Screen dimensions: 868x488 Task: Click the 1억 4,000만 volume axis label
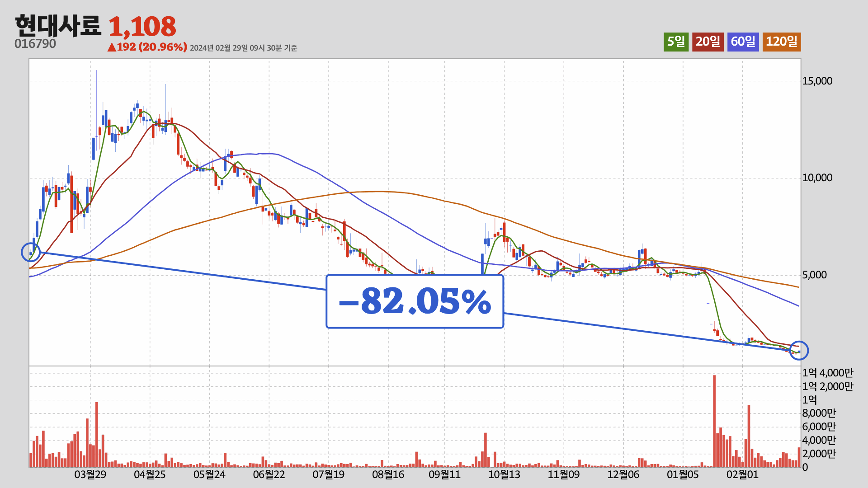tap(828, 373)
